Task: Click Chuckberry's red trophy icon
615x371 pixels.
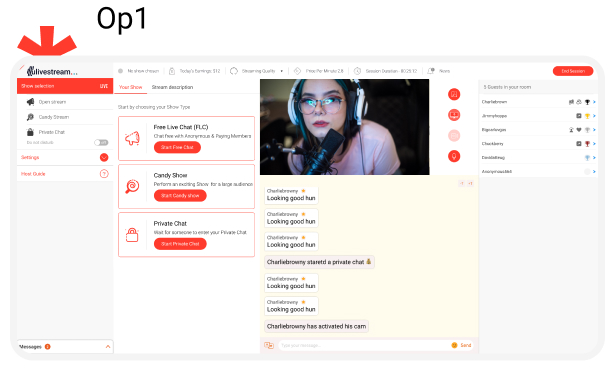Action: pyautogui.click(x=587, y=144)
